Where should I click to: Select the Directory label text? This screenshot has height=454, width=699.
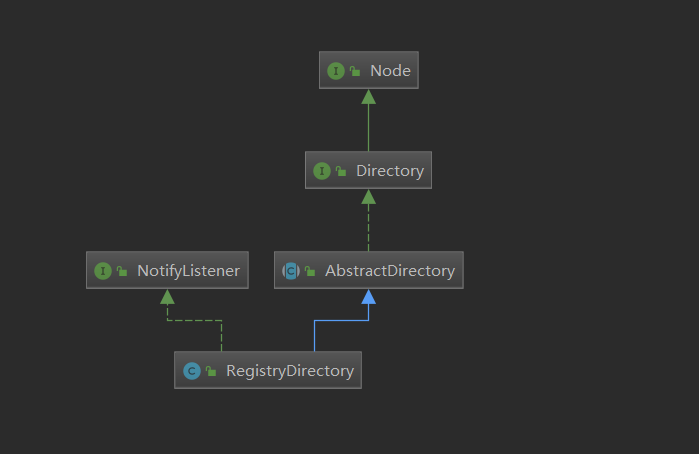(x=390, y=171)
